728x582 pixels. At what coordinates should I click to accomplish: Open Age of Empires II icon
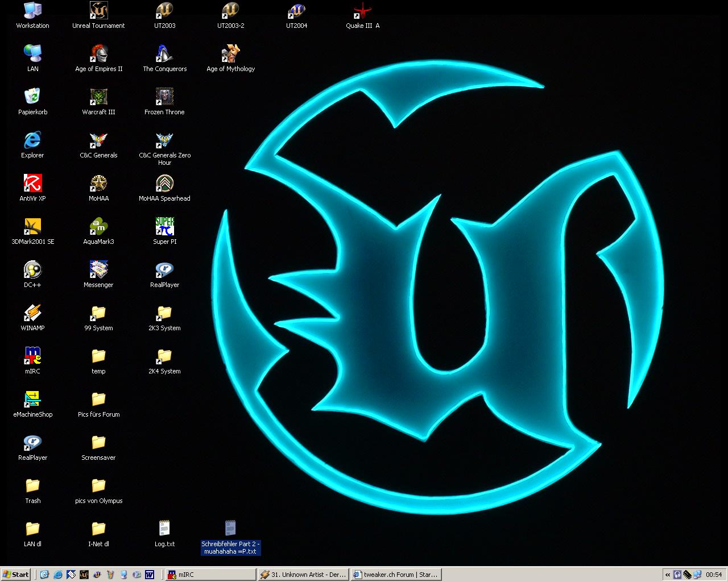98,54
